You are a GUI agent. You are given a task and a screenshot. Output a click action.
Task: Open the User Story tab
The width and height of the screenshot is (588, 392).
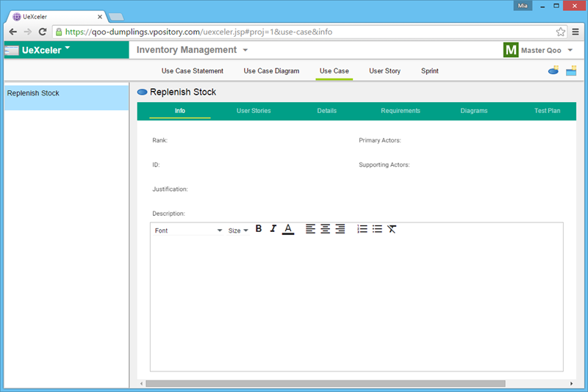[384, 70]
